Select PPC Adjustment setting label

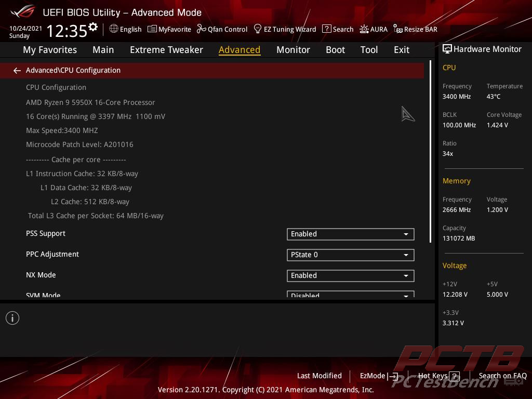coord(52,254)
